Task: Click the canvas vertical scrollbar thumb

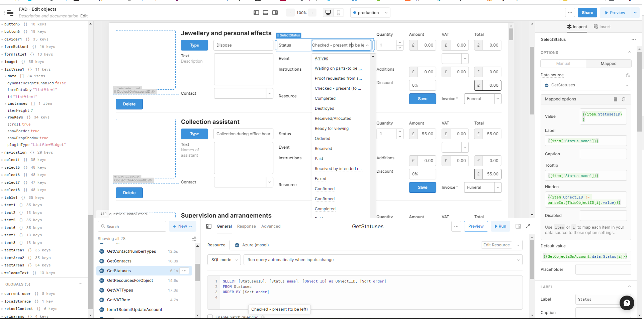Action: [x=532, y=80]
